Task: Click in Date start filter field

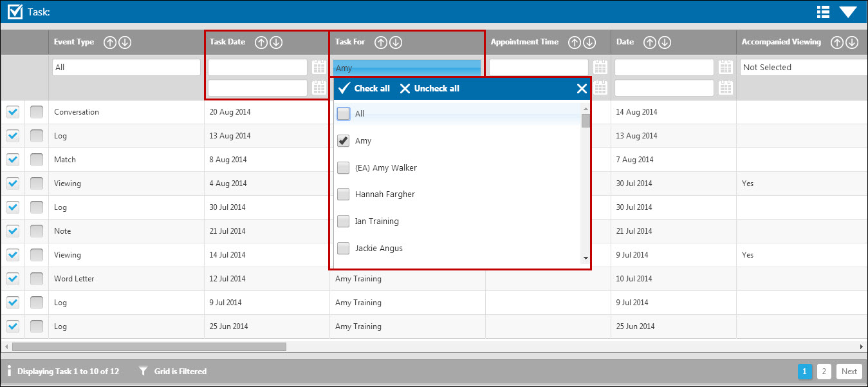Action: (x=664, y=68)
